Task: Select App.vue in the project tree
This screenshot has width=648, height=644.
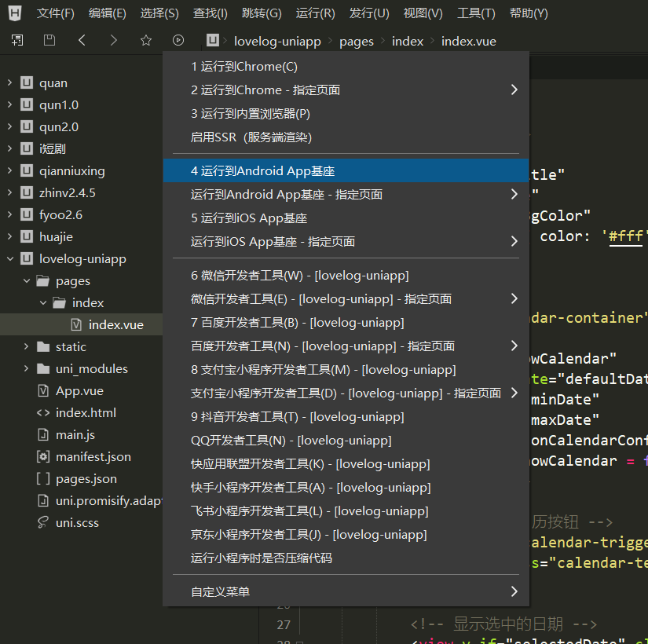Action: coord(79,390)
